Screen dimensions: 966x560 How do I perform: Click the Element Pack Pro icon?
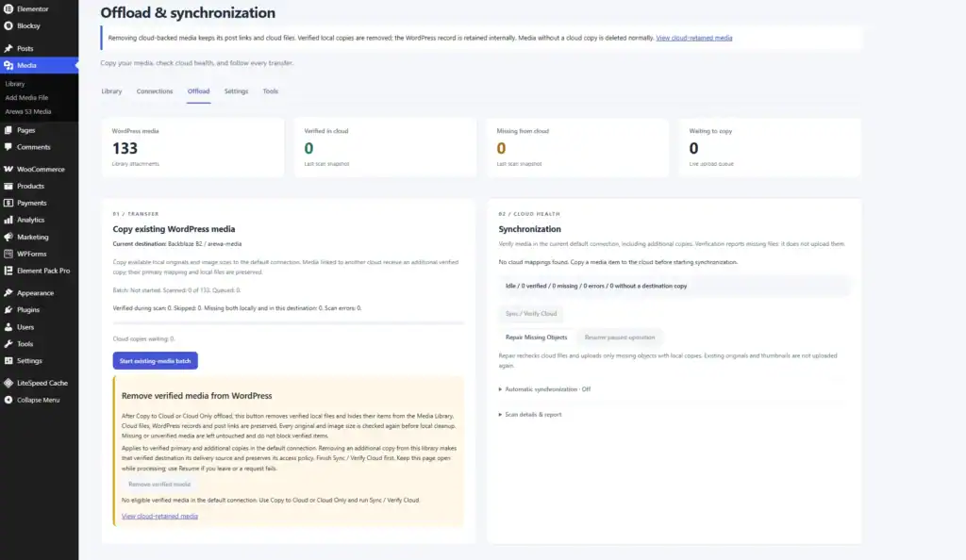(8, 271)
